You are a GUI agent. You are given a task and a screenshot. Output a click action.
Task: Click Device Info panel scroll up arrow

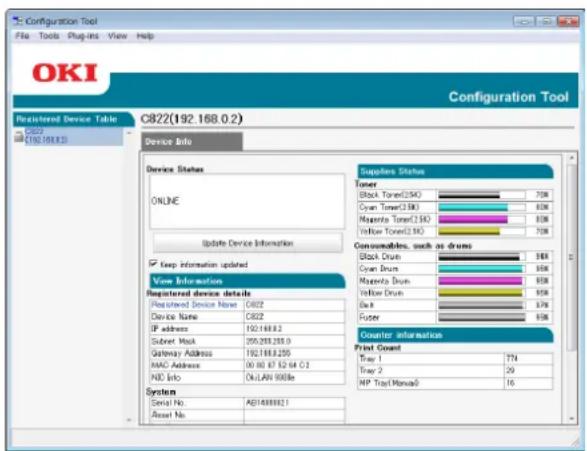(571, 158)
